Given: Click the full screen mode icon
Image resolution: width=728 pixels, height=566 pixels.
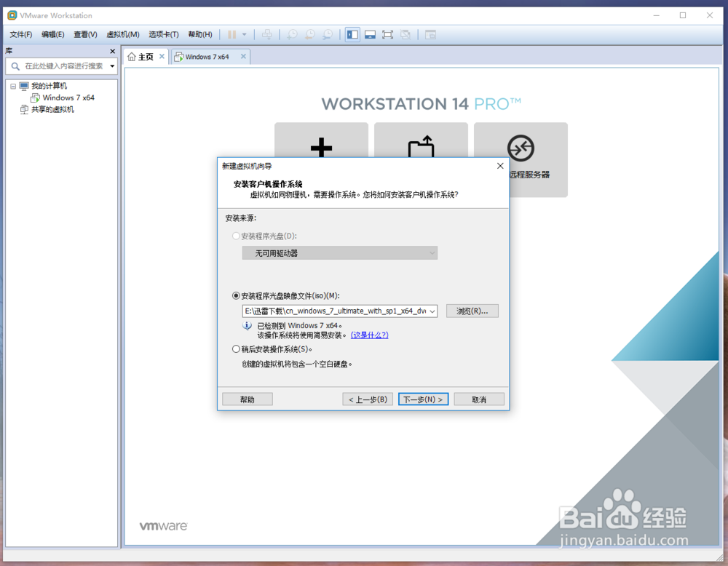Looking at the screenshot, I should coord(387,34).
